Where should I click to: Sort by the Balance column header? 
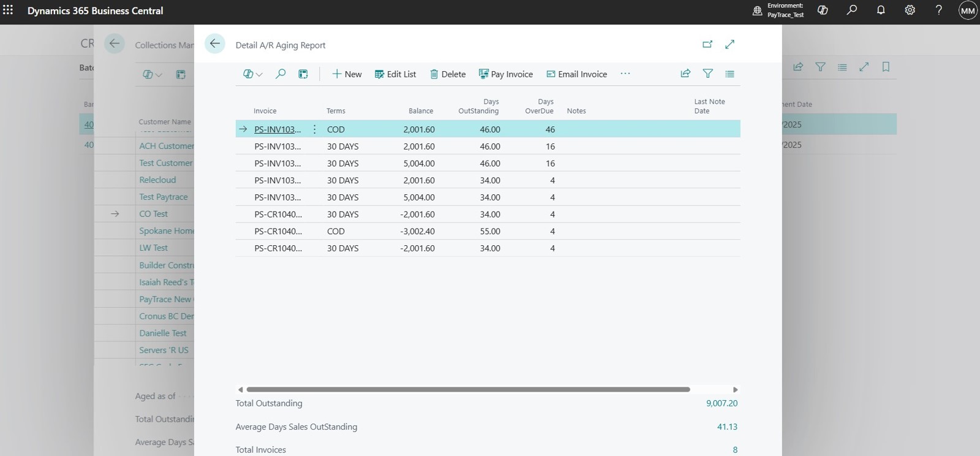point(421,111)
